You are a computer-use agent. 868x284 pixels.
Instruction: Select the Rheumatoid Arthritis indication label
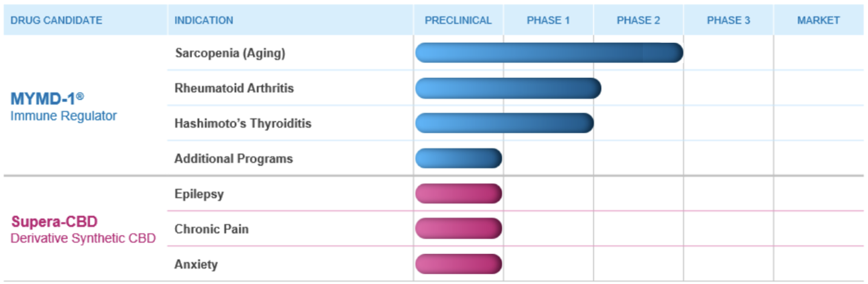click(x=234, y=88)
